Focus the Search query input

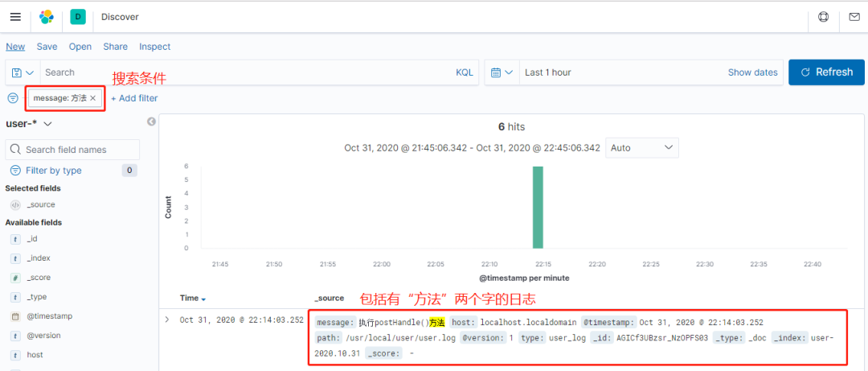(x=247, y=72)
